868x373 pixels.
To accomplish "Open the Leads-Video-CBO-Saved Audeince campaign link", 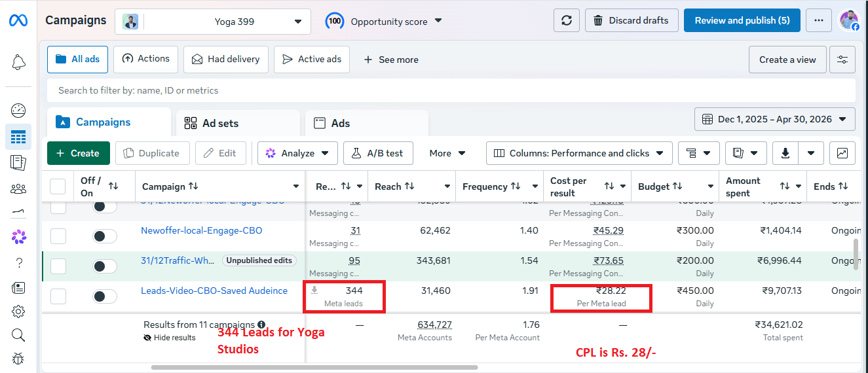I will point(214,291).
